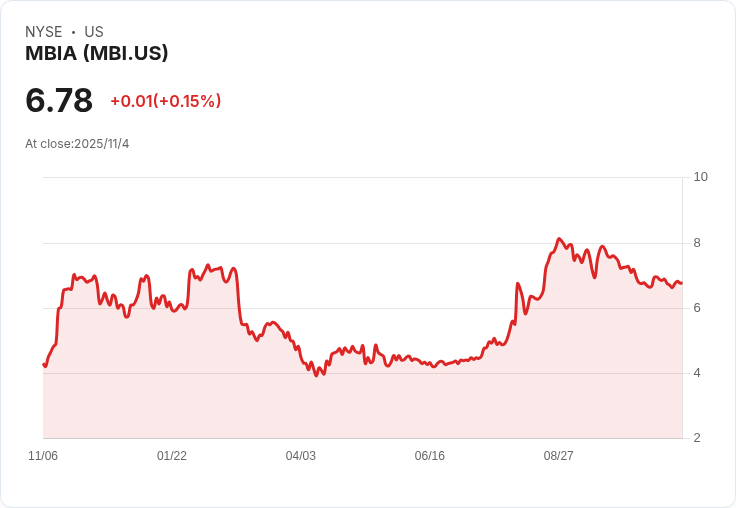
Task: Click the 8 price axis label
Action: coord(697,242)
